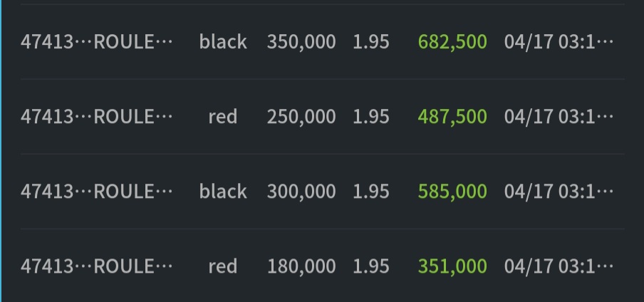Click the 'black' label in the 350,000 row
Image resolution: width=644 pixels, height=302 pixels.
223,42
